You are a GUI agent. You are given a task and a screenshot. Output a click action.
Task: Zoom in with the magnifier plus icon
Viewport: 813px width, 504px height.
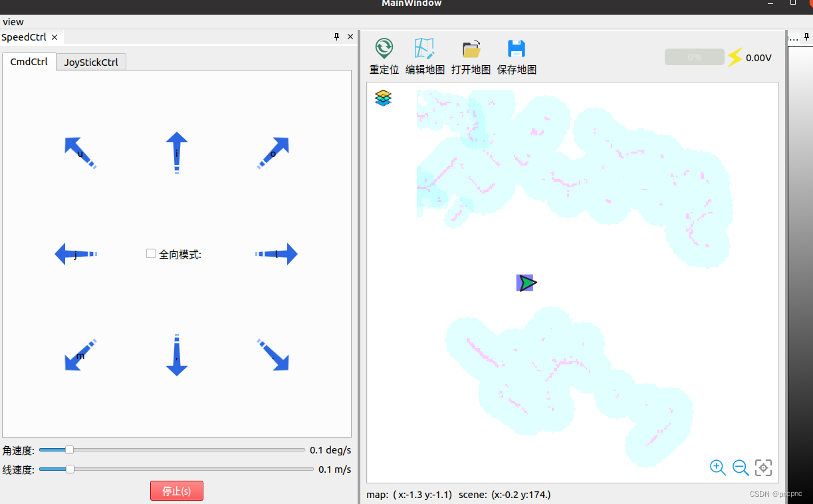tap(718, 468)
